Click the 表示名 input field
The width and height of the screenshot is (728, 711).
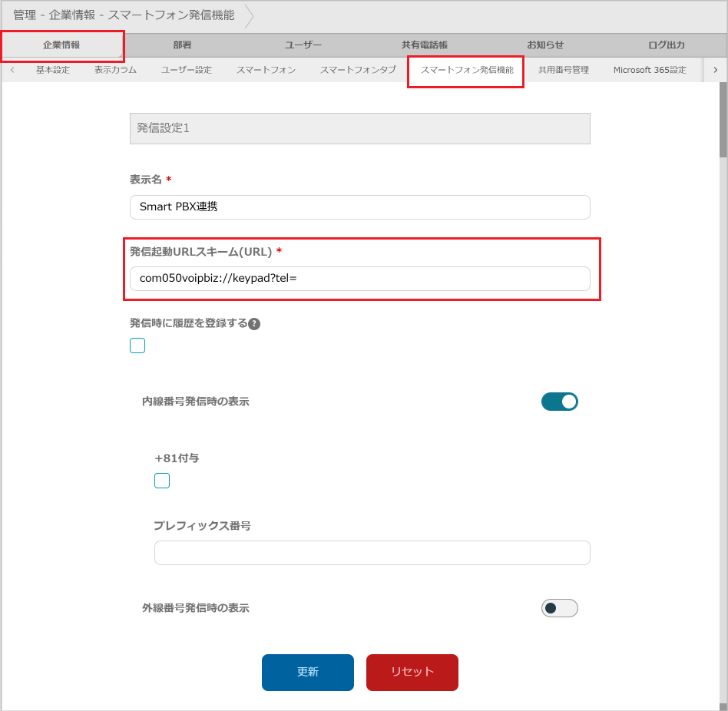[359, 207]
